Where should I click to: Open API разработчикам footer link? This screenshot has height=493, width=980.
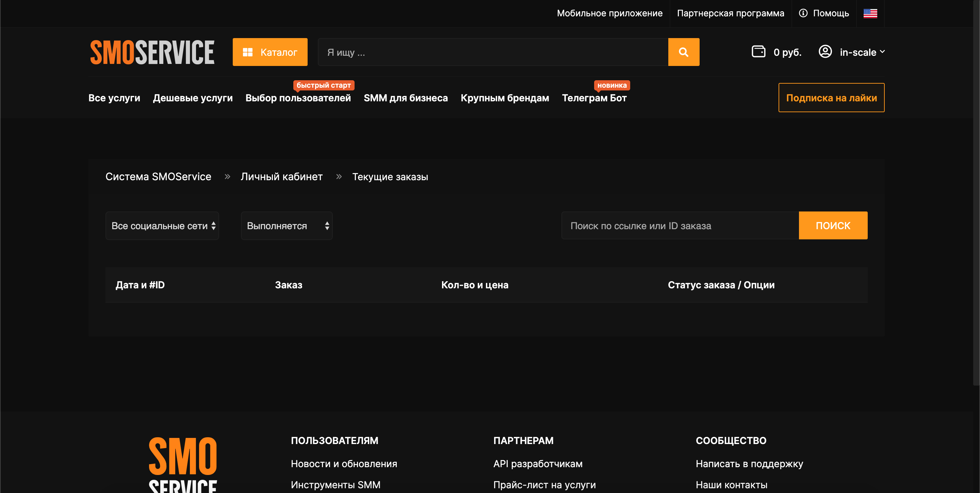538,464
